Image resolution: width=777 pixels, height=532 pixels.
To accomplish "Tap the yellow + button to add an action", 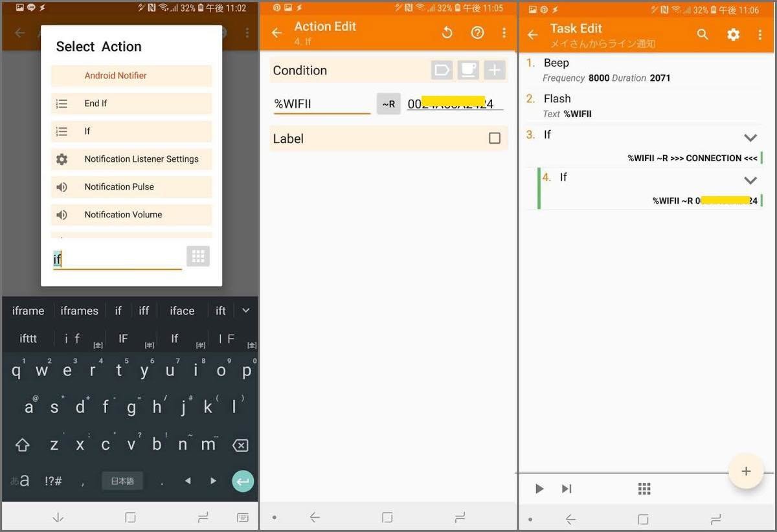I will [x=745, y=471].
